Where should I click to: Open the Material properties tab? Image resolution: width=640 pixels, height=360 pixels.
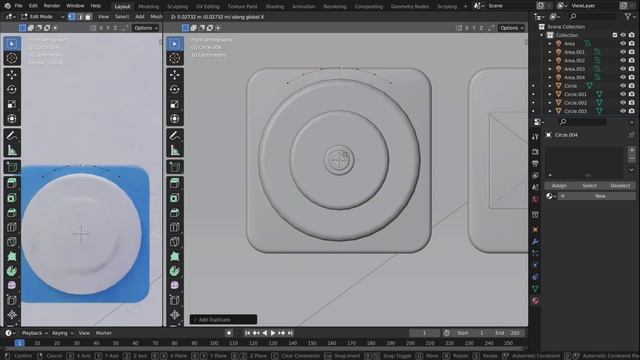click(535, 301)
